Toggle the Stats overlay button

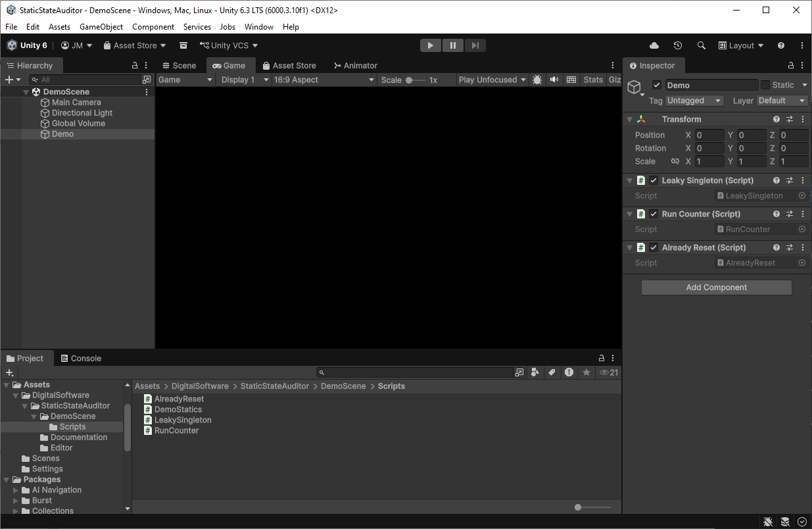tap(593, 80)
